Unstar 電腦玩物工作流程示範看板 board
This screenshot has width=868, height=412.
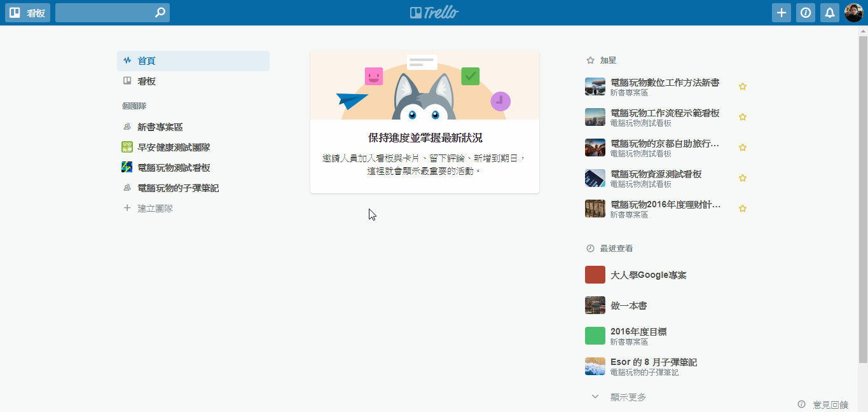(x=742, y=117)
